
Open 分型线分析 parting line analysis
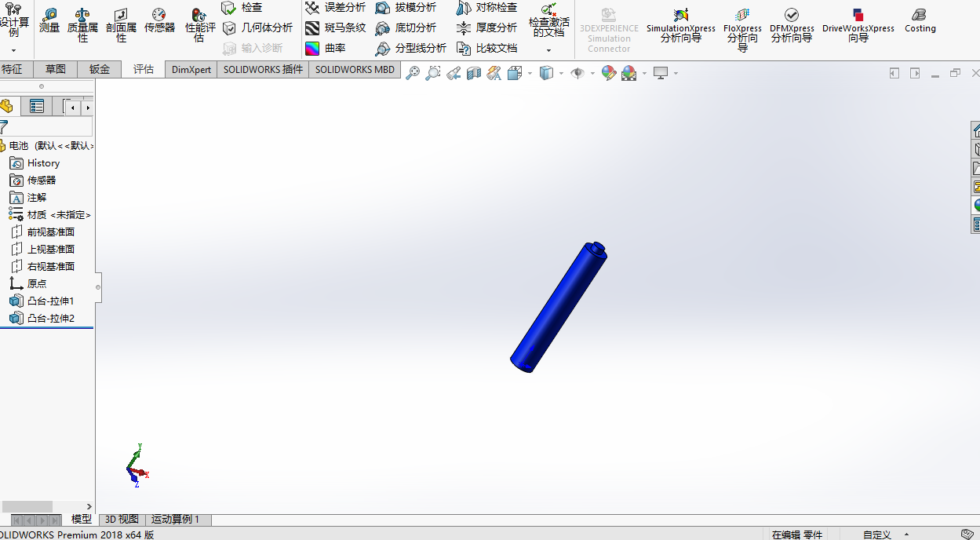pyautogui.click(x=410, y=49)
